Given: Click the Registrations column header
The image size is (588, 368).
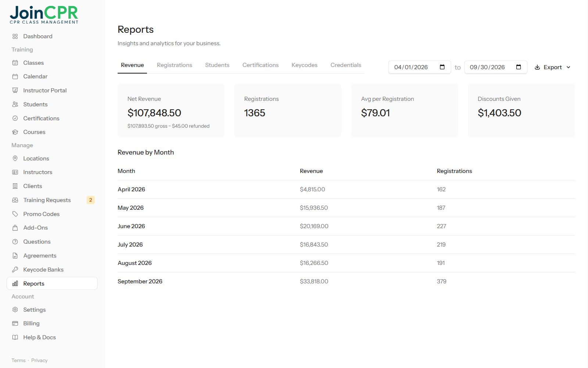Looking at the screenshot, I should [454, 171].
